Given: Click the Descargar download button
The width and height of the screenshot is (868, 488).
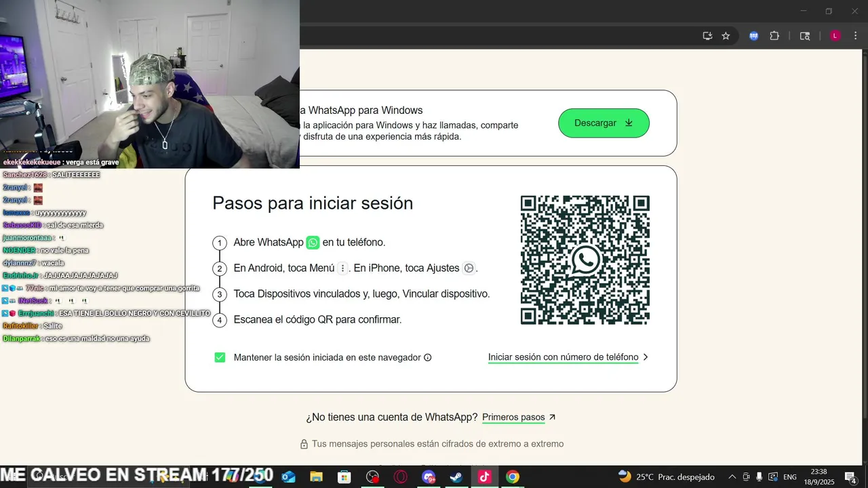Looking at the screenshot, I should [x=604, y=123].
